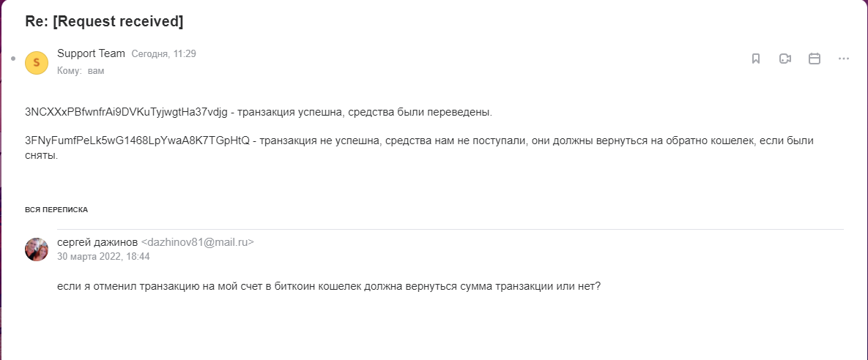
Task: Click the "30 марта 2022, 18:44" date
Action: click(103, 257)
